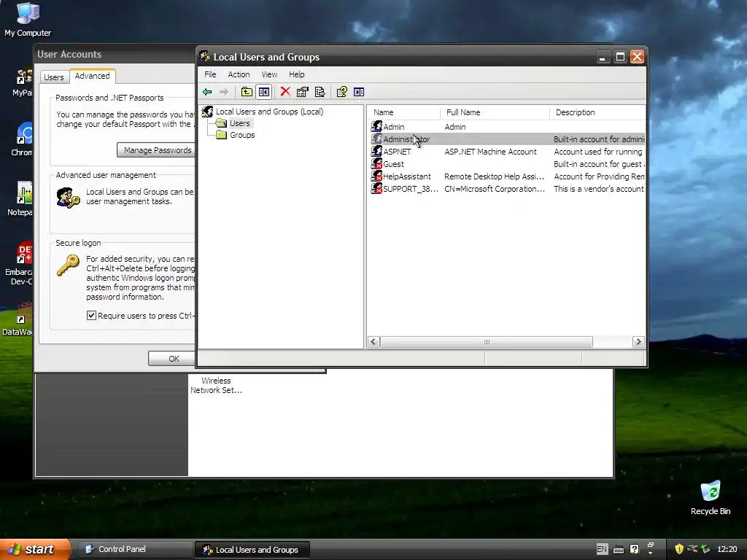Viewport: 747px width, 560px height.
Task: Click the EN language bar indicator
Action: coord(602,549)
